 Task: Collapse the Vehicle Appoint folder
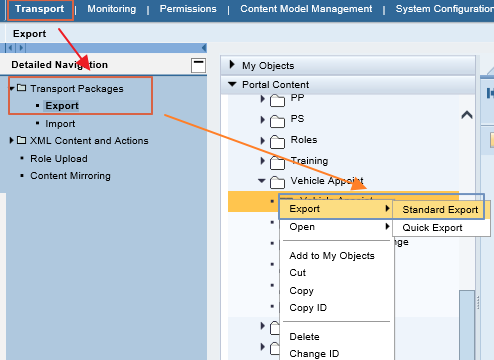pyautogui.click(x=262, y=181)
